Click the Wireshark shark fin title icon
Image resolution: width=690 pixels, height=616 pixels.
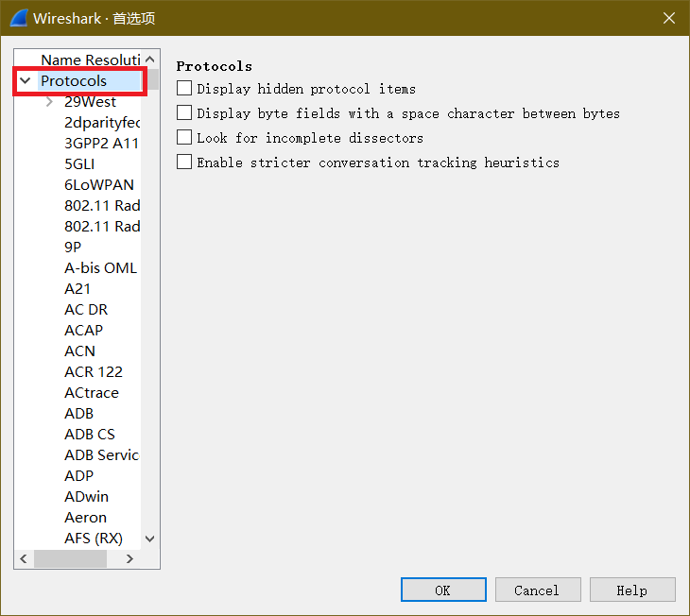[18, 18]
